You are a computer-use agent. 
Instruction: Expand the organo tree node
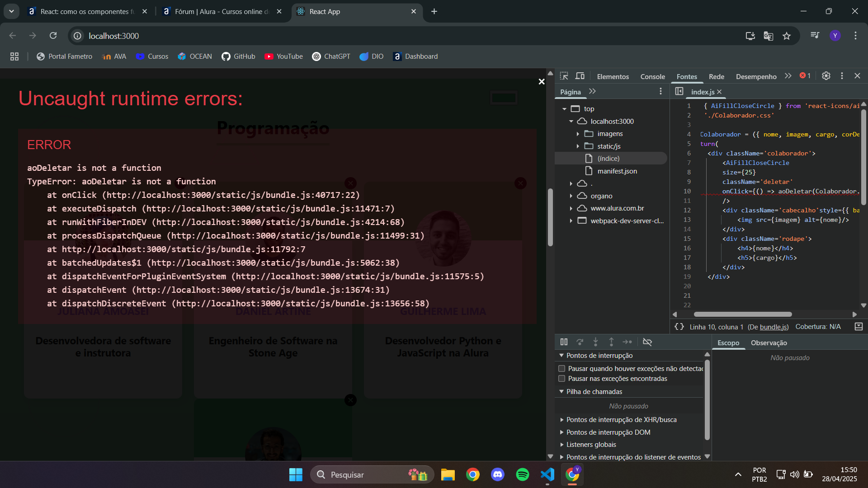(x=571, y=196)
